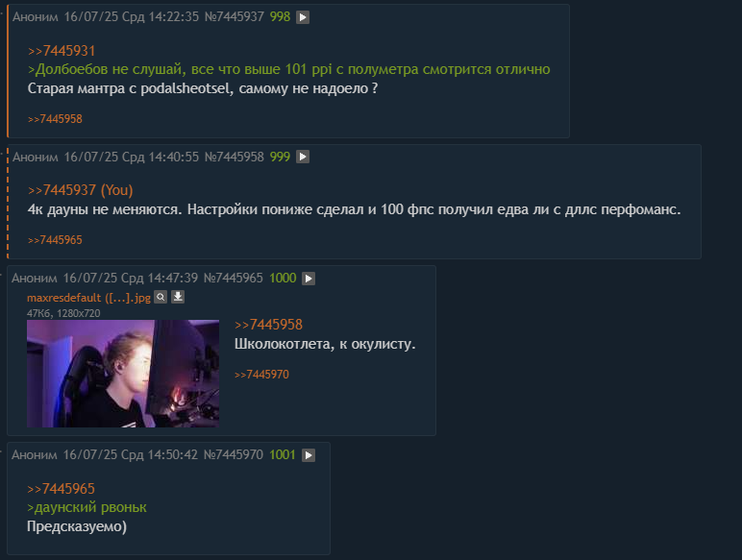This screenshot has height=560, width=742.
Task: Open post menu arrow on post 999
Action: (303, 157)
